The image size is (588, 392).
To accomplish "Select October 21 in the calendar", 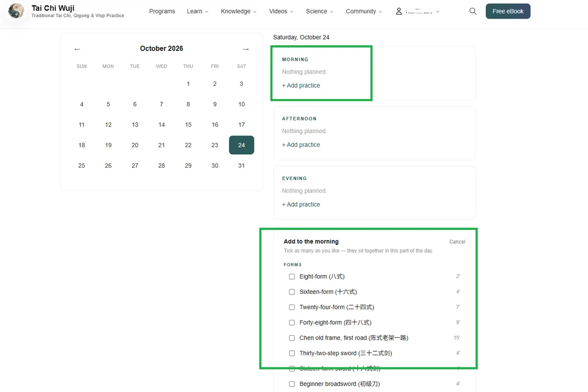I will tap(162, 145).
